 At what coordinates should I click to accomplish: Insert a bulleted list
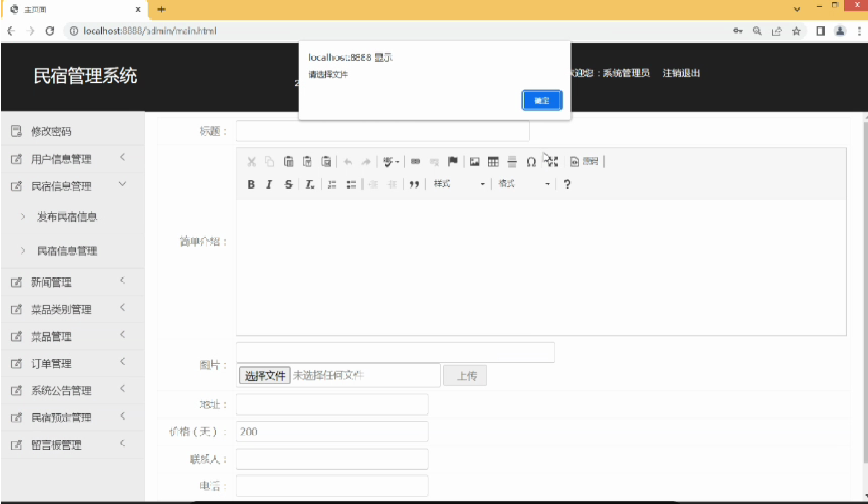point(351,185)
